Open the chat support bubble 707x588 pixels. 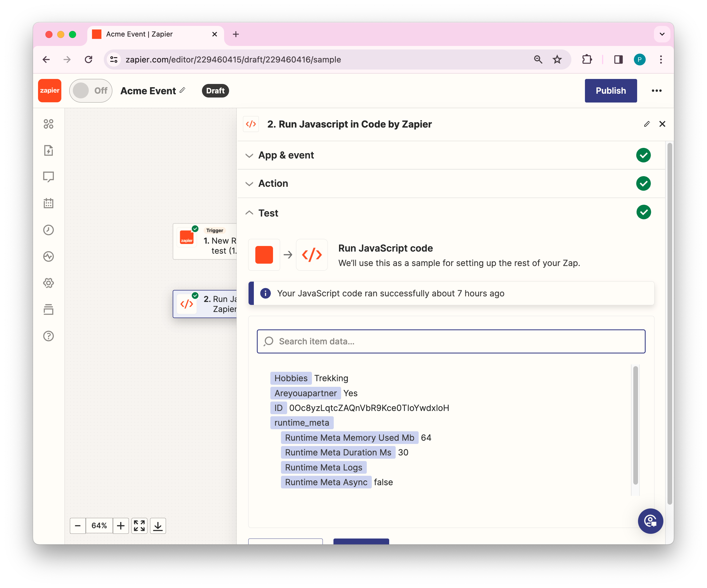(650, 521)
